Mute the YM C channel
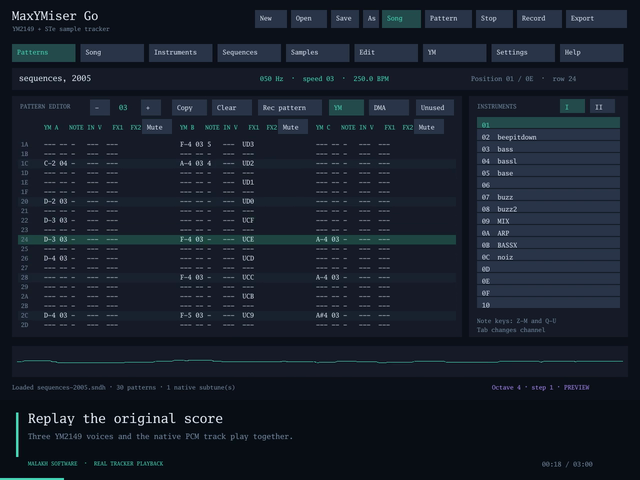The image size is (640, 480). [x=429, y=127]
